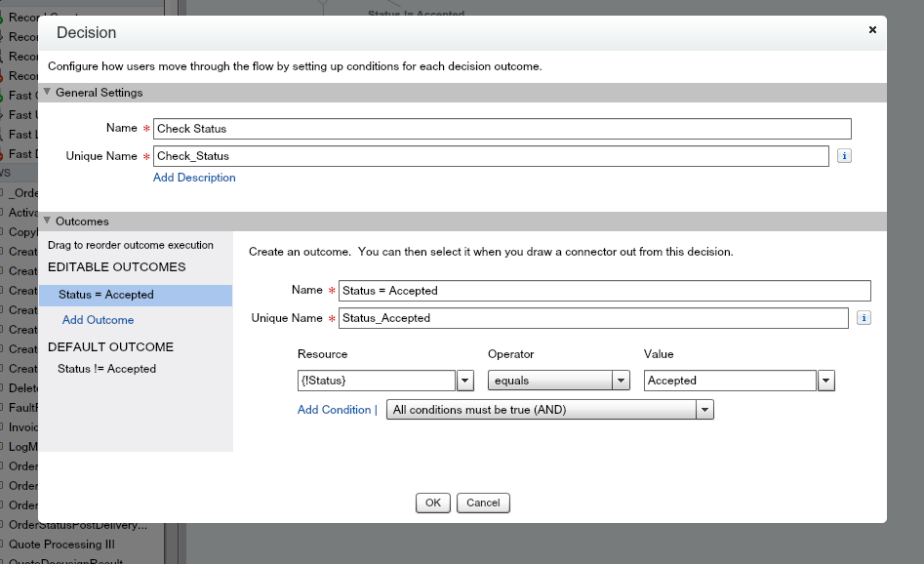Select default outcome 'Status != Accepted'
Screen dimensions: 924x564
106,369
